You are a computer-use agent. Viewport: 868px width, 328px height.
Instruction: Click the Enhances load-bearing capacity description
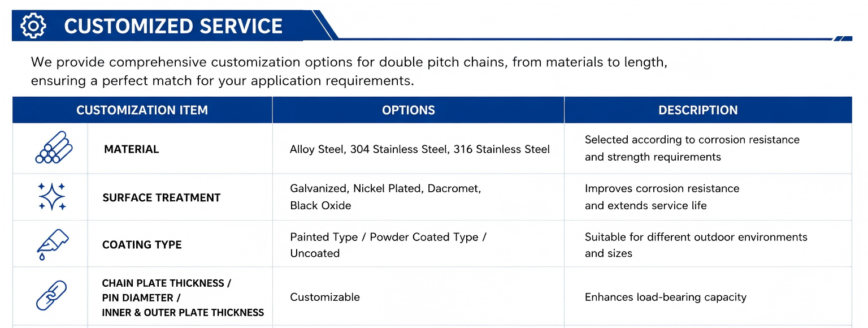point(666,297)
